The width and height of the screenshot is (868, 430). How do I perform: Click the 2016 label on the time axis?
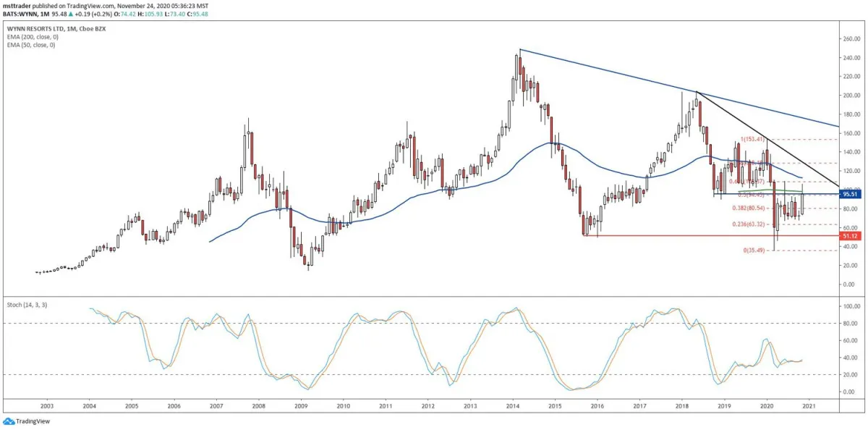pyautogui.click(x=597, y=408)
